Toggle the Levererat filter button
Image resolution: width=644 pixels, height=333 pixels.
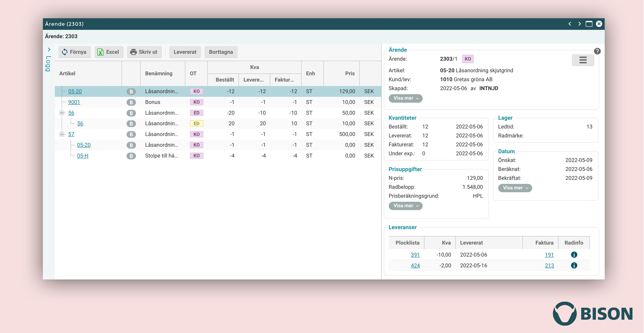pyautogui.click(x=185, y=52)
